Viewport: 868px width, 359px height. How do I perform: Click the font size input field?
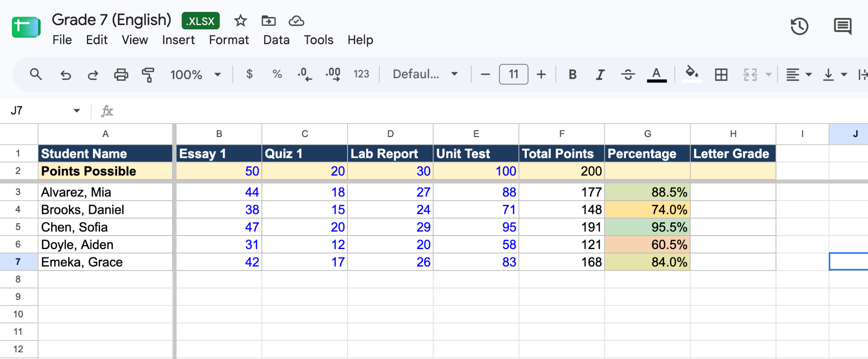click(x=513, y=75)
